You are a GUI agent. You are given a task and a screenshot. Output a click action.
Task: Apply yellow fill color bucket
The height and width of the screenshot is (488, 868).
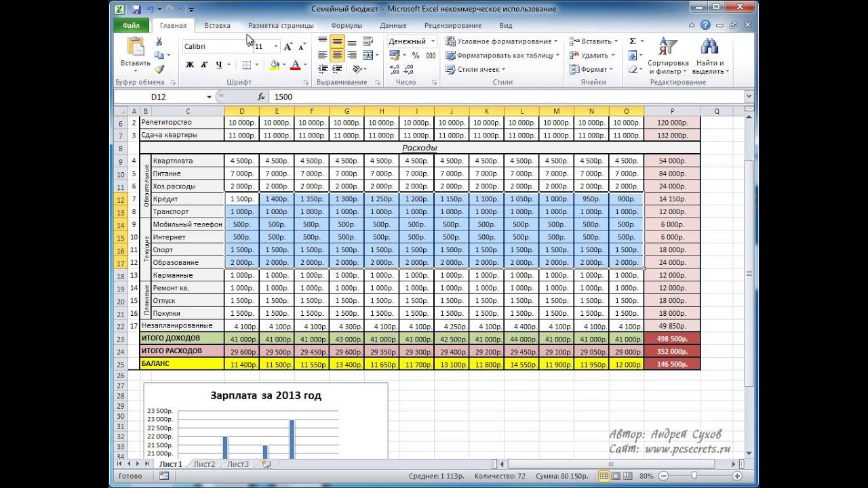(274, 65)
